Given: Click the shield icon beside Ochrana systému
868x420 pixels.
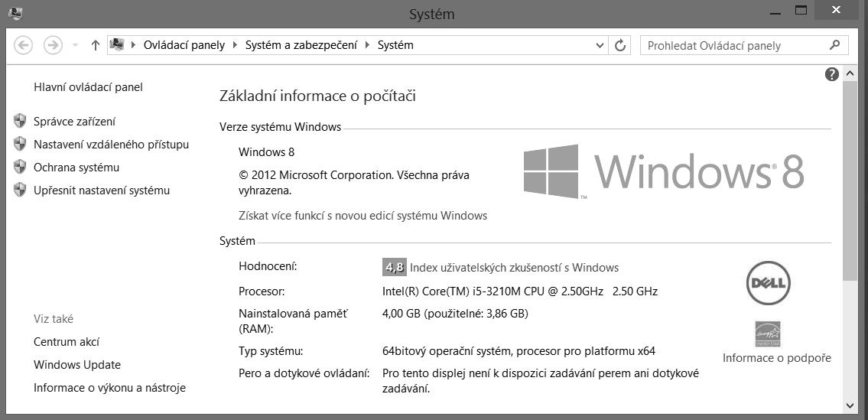Looking at the screenshot, I should tap(21, 168).
